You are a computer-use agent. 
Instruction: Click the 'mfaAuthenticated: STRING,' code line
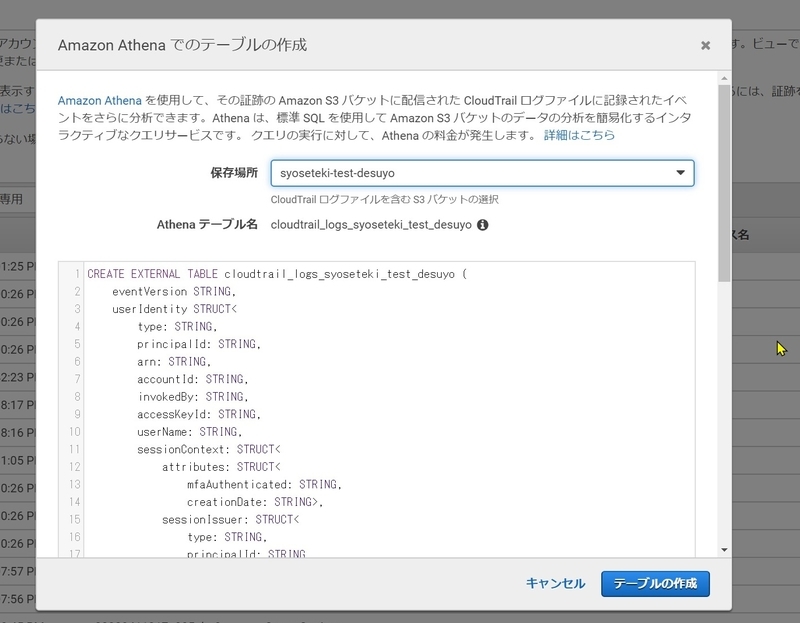click(x=264, y=484)
